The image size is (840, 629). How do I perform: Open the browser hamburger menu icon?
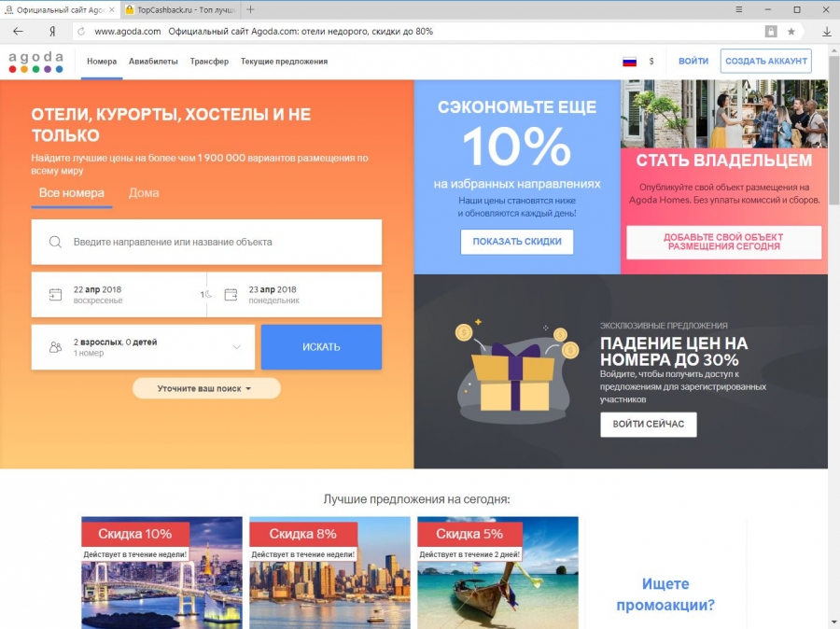[x=739, y=9]
